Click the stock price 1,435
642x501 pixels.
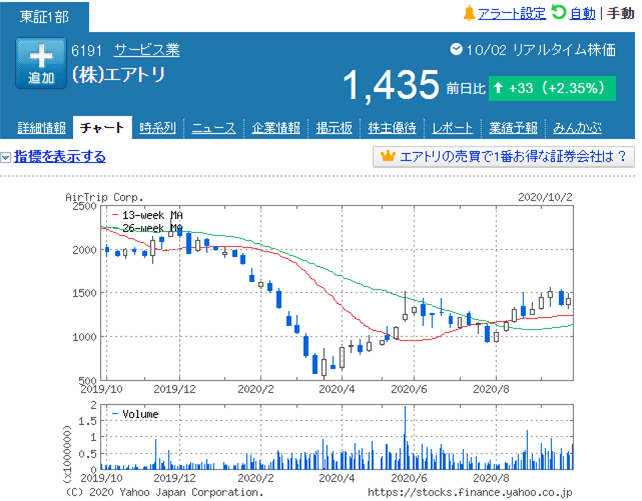click(x=391, y=85)
